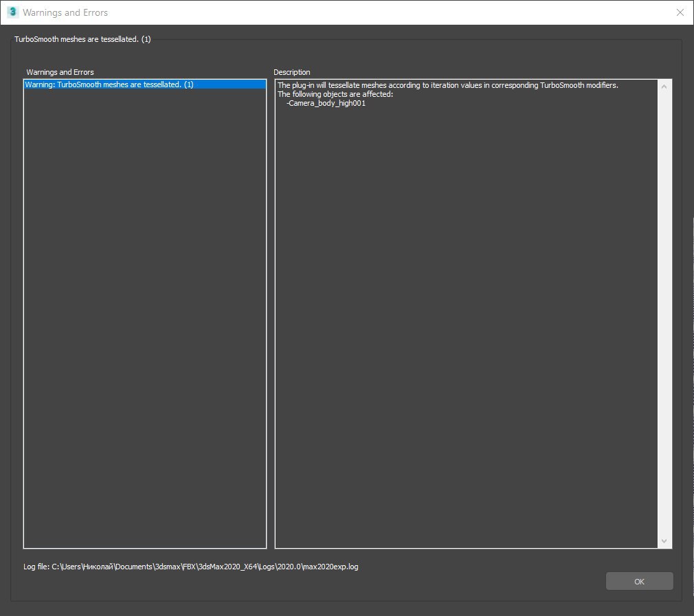Click the 'The plug-in will tessellate meshes' description line
This screenshot has height=616, width=694.
(x=447, y=85)
